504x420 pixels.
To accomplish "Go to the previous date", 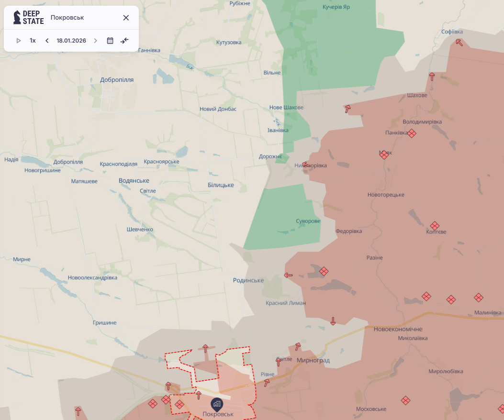I will click(x=47, y=41).
